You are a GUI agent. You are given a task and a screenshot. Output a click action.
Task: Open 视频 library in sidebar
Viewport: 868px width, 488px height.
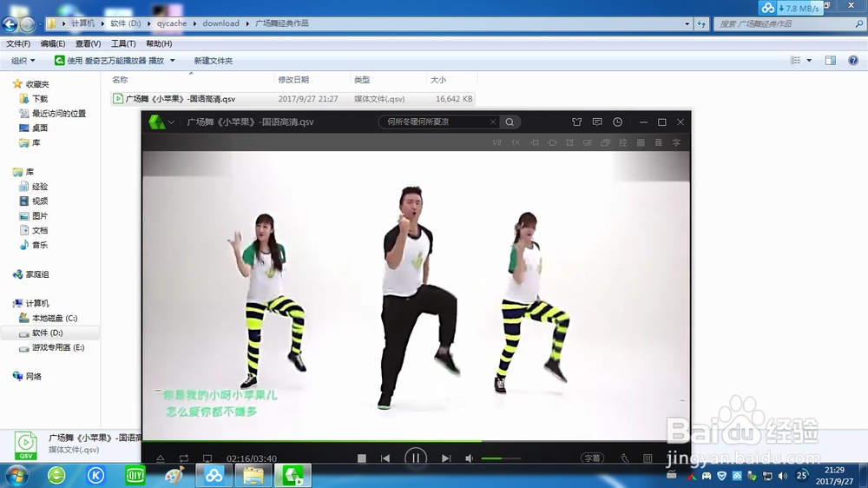[x=33, y=201]
